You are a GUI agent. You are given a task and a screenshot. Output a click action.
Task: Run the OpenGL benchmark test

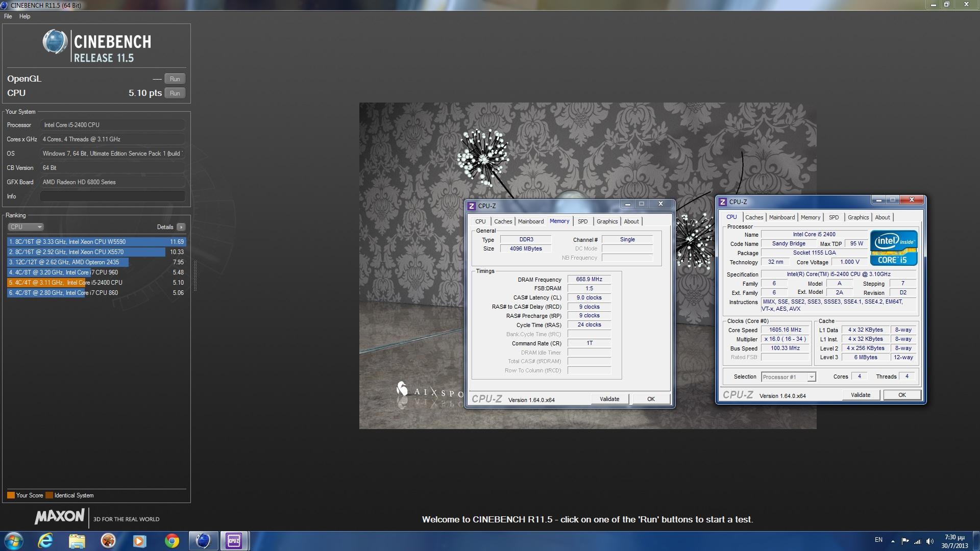tap(175, 79)
